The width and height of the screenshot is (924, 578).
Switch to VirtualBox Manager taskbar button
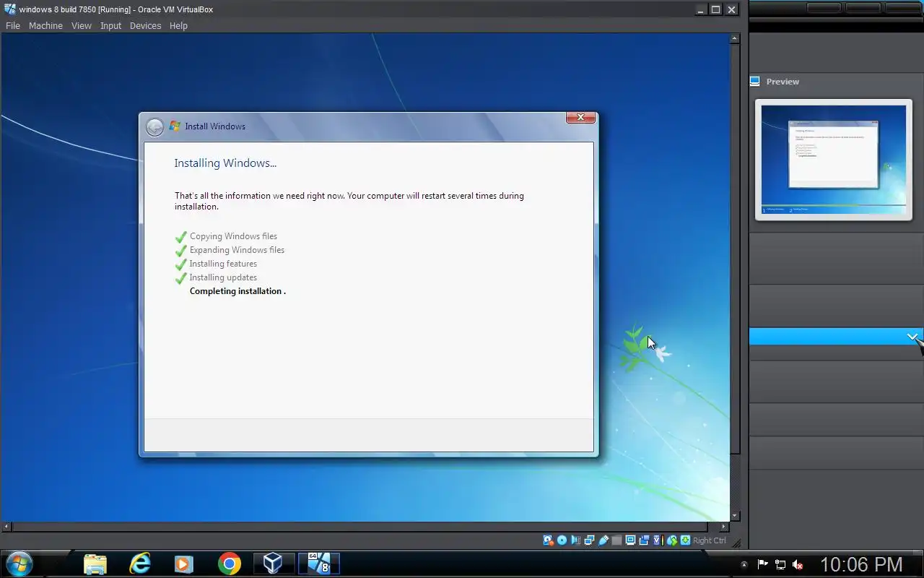[273, 564]
